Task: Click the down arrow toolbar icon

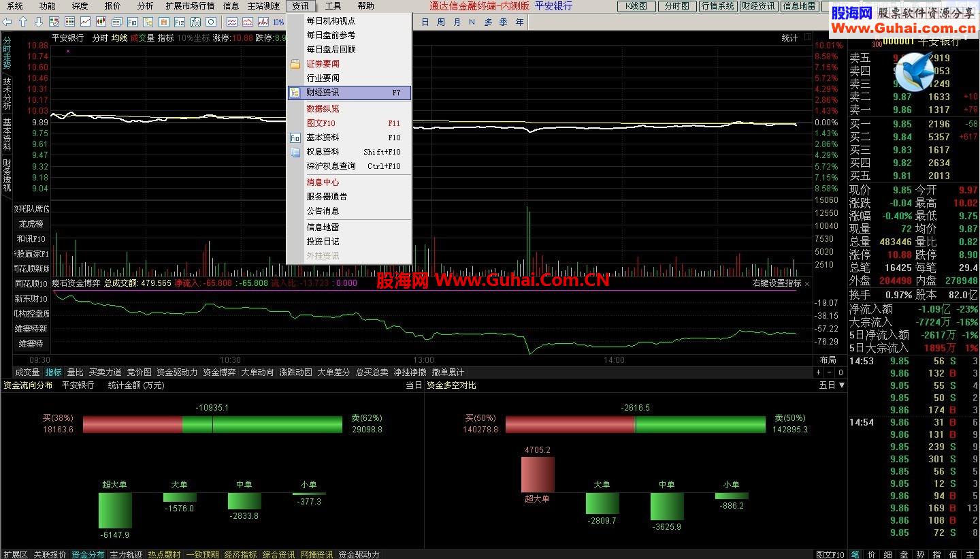Action: coord(39,22)
